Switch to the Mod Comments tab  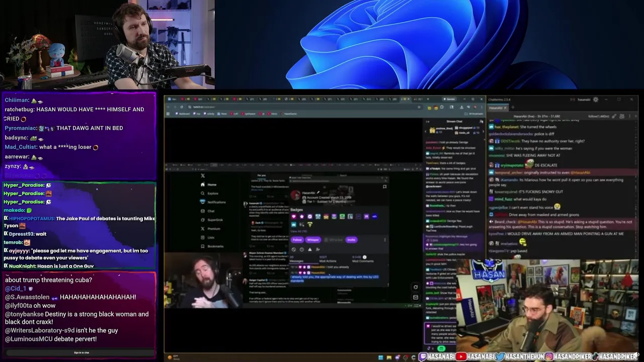[363, 259]
